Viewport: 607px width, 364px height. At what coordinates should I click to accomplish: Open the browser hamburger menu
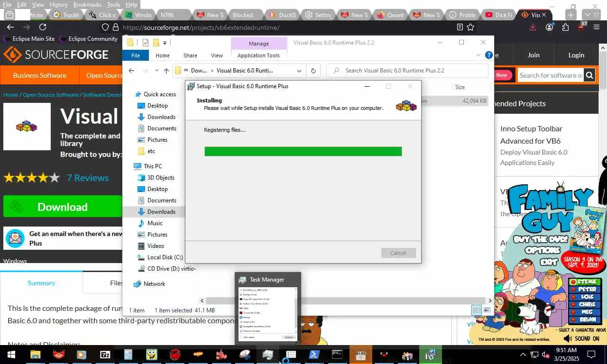pyautogui.click(x=597, y=27)
